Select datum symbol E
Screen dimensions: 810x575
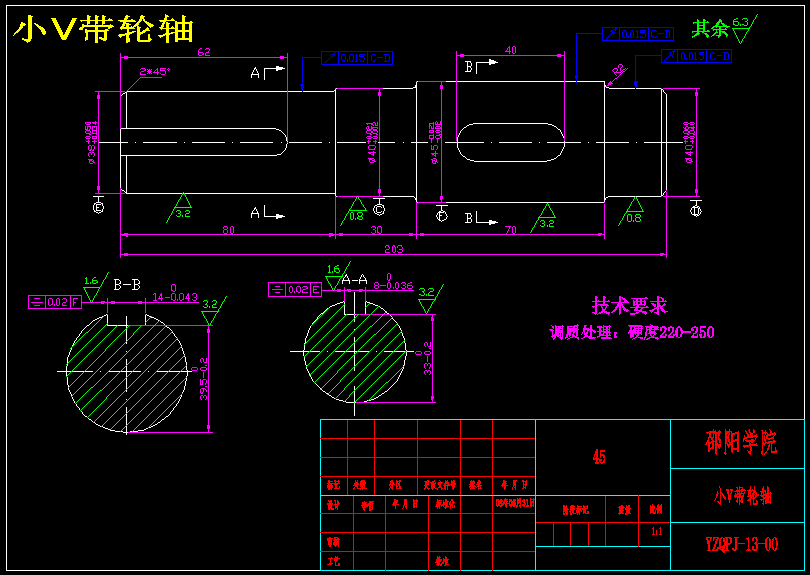coord(98,207)
